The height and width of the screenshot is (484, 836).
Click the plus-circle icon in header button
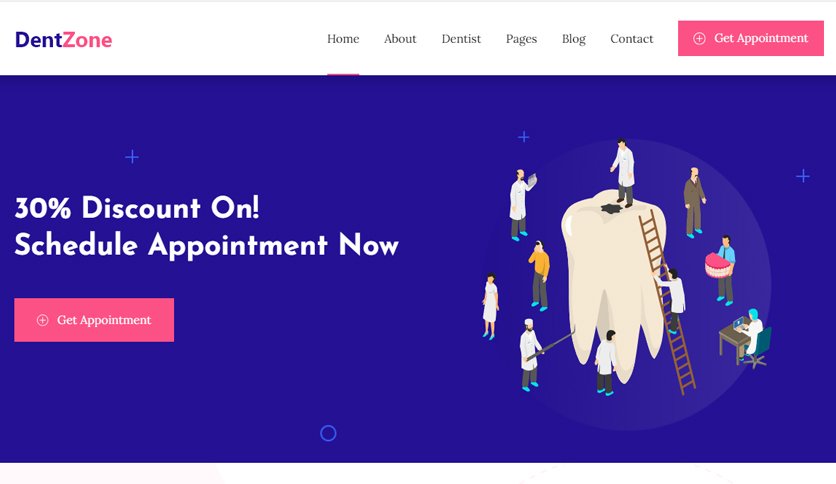[x=699, y=38]
